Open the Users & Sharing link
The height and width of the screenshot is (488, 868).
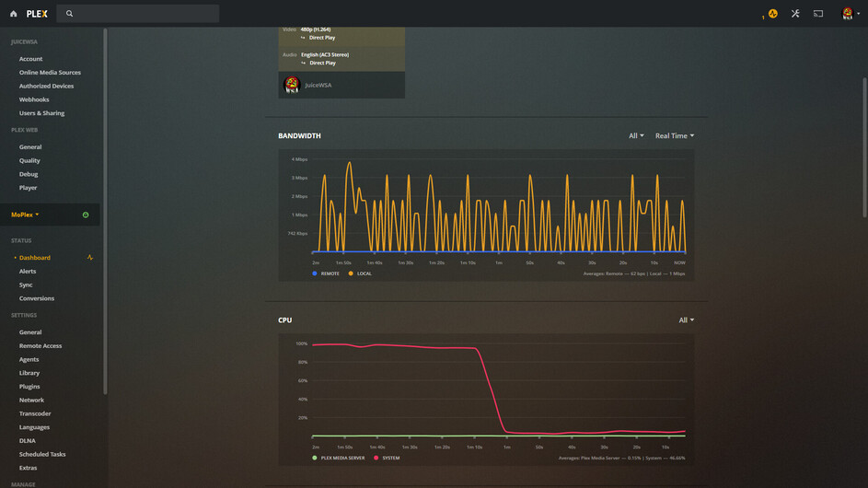coord(41,113)
